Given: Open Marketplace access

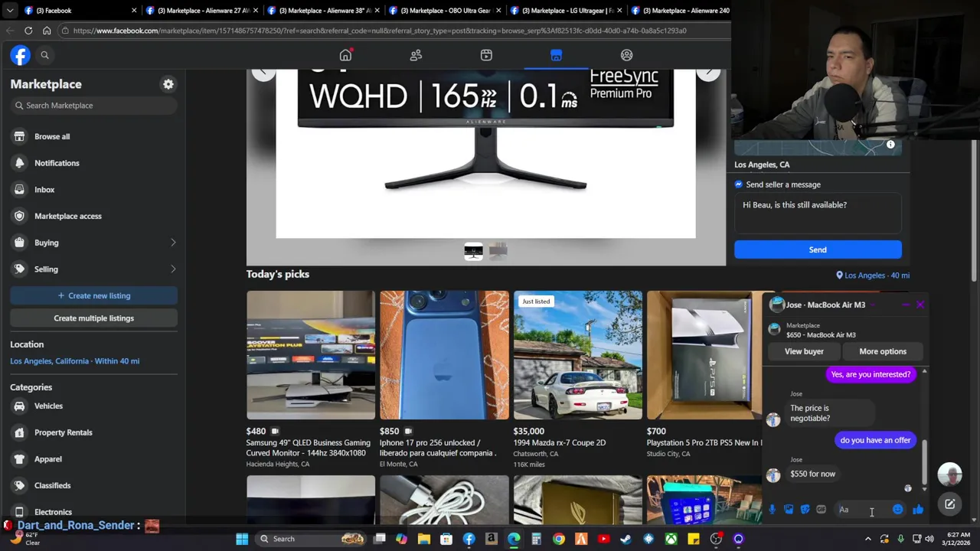Looking at the screenshot, I should pos(93,216).
